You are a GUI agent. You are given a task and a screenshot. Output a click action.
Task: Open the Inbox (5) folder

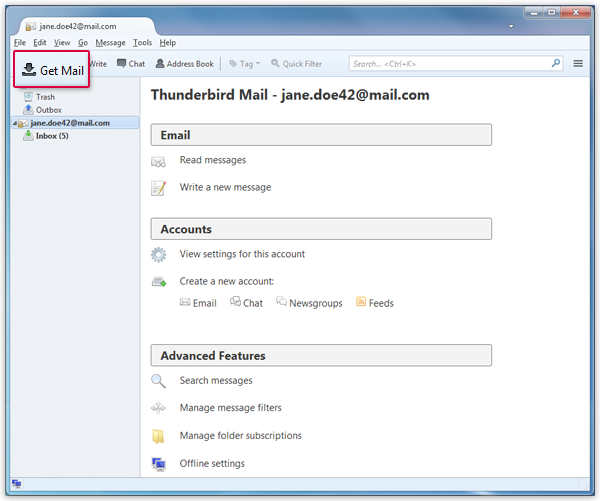[51, 136]
